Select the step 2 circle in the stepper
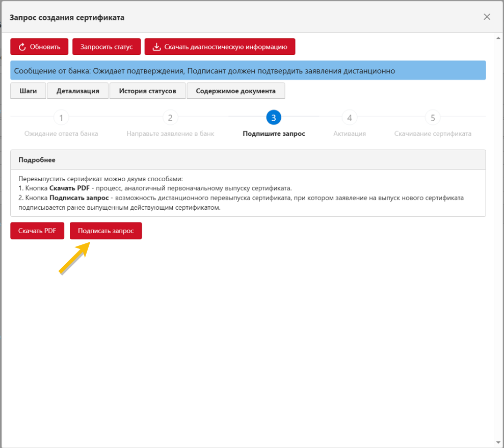The height and width of the screenshot is (448, 504). (170, 118)
